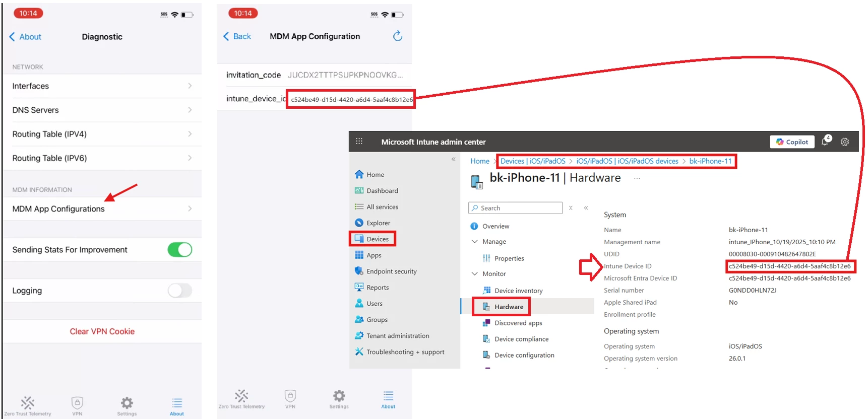Select the intune_device_id value on phone
This screenshot has width=868, height=419.
click(x=351, y=99)
